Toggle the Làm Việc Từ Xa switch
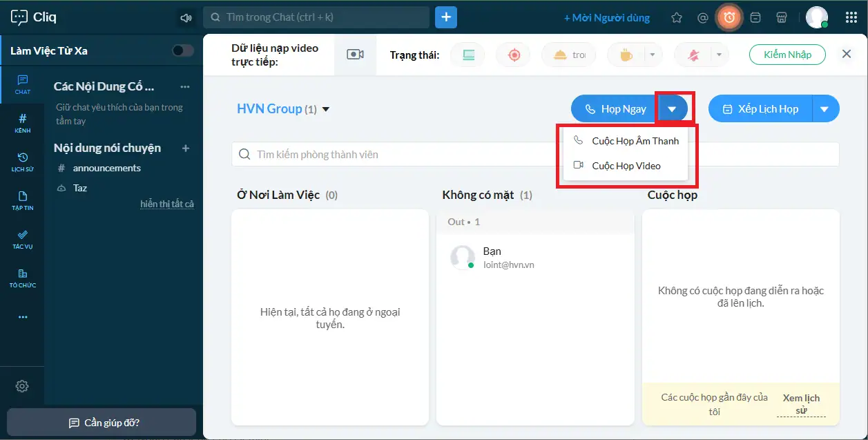This screenshot has width=868, height=440. [182, 50]
